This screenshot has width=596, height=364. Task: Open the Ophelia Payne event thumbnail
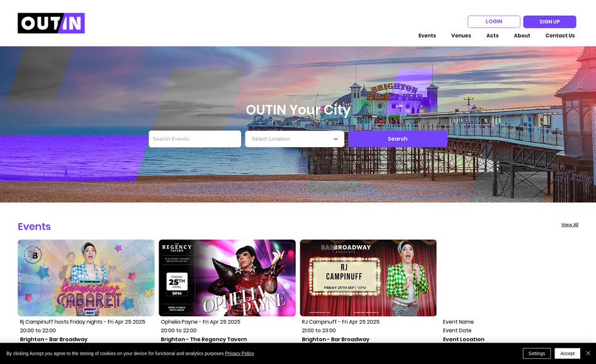tap(227, 277)
